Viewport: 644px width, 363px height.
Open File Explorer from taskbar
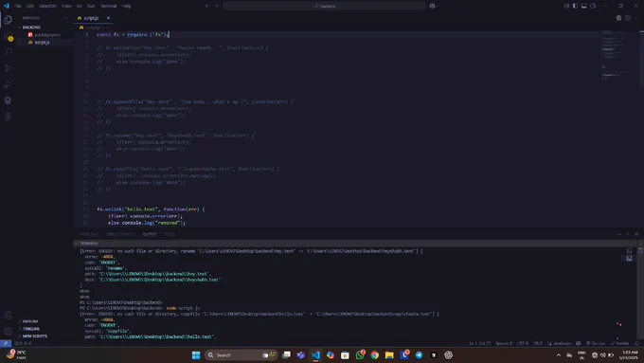(389, 355)
